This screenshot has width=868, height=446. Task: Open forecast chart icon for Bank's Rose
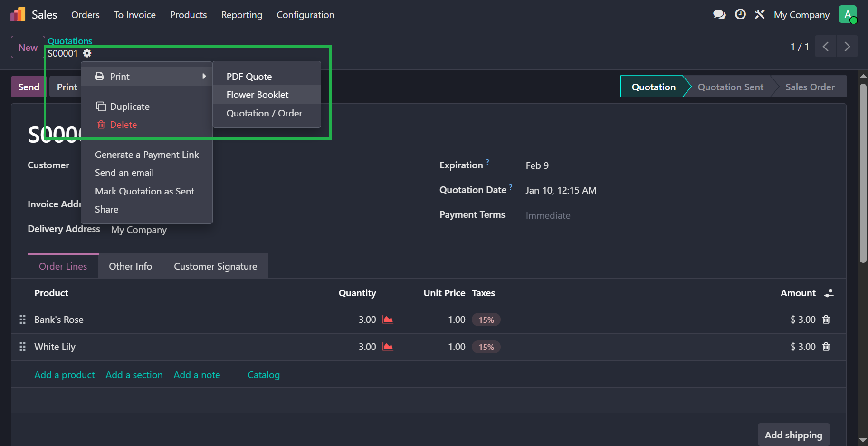click(388, 320)
